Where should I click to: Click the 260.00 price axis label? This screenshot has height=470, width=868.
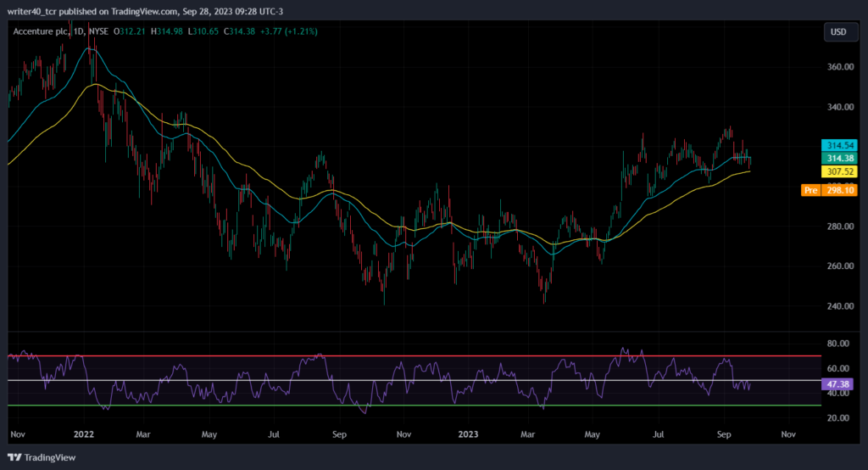coord(840,266)
